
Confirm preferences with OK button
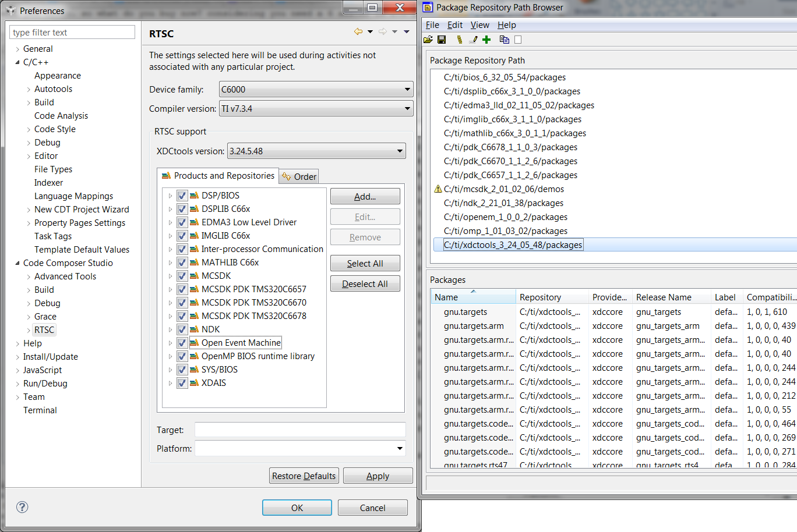pyautogui.click(x=297, y=508)
